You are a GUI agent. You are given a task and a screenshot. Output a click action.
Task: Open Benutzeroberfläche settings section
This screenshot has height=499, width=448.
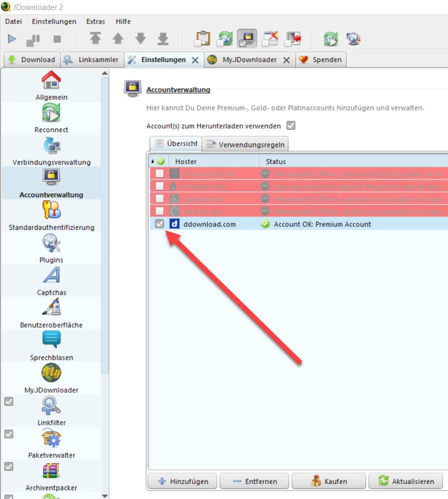point(51,313)
